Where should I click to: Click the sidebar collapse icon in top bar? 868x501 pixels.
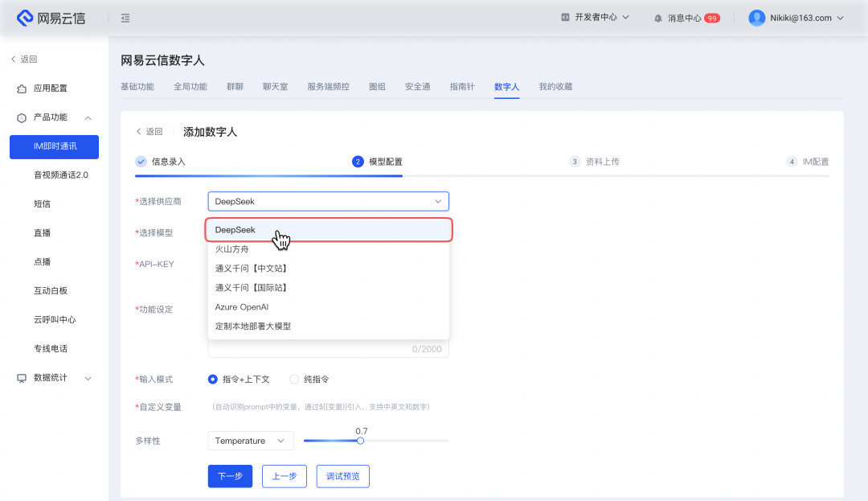(x=125, y=17)
